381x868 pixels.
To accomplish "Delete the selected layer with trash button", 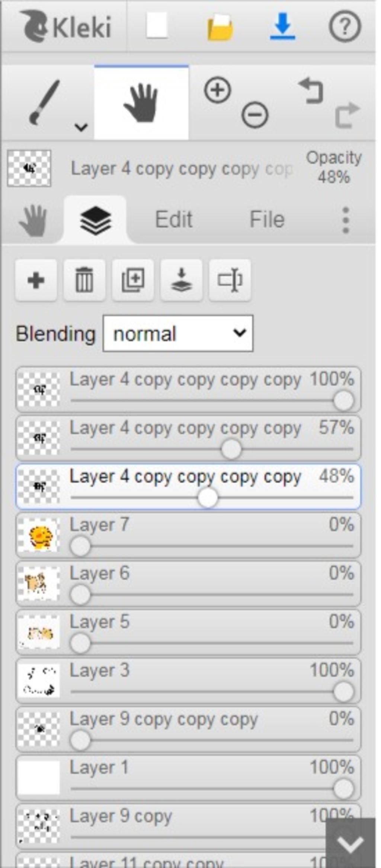I will pyautogui.click(x=84, y=280).
